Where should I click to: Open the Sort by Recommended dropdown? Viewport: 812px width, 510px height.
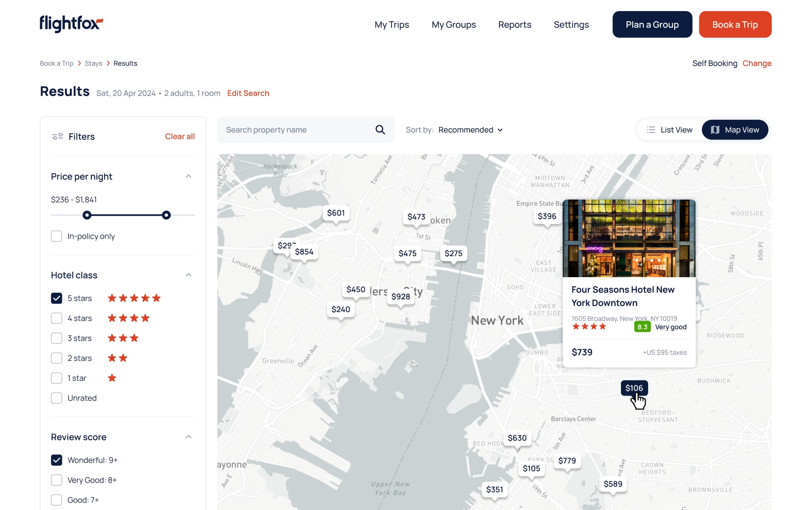click(471, 130)
